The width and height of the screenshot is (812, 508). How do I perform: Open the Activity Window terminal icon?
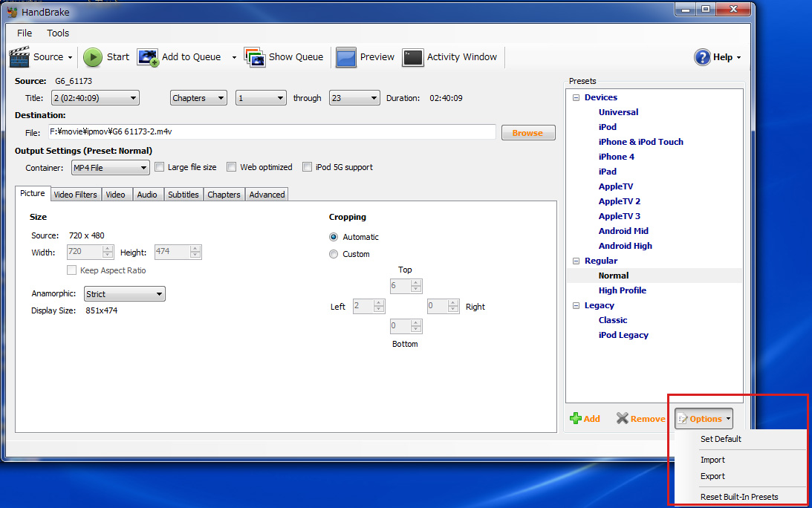413,57
